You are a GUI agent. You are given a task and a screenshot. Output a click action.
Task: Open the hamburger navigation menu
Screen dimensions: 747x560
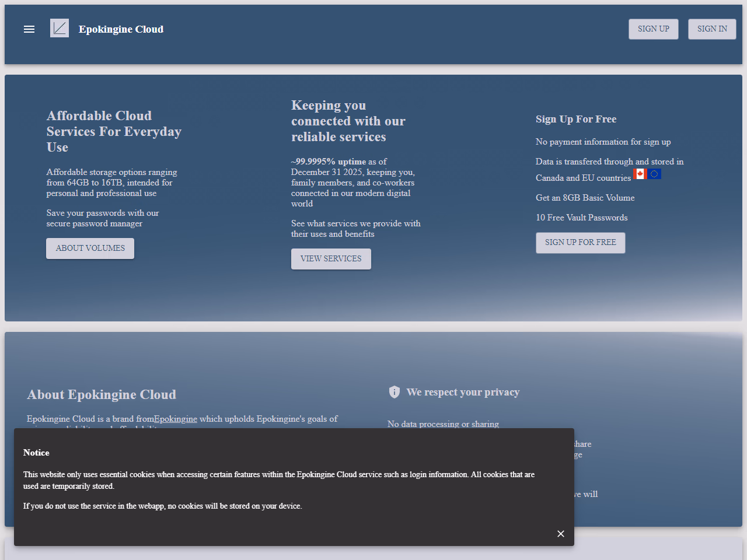pos(29,29)
